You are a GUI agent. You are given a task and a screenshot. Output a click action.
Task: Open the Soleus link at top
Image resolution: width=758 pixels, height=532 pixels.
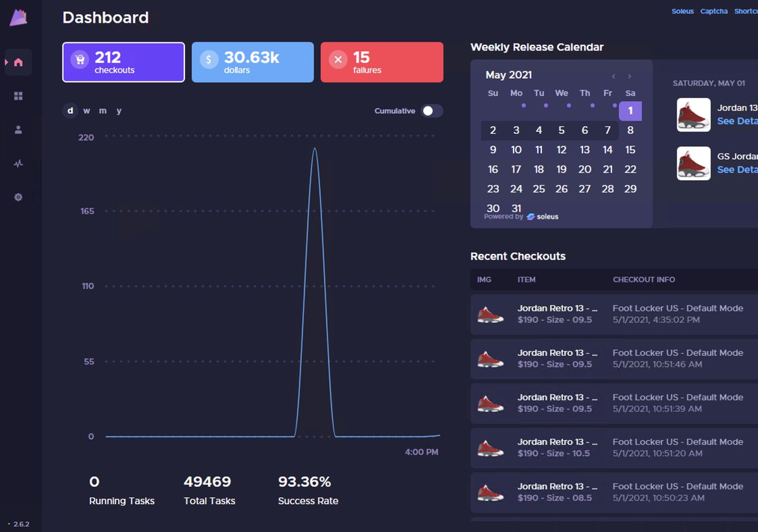(683, 11)
